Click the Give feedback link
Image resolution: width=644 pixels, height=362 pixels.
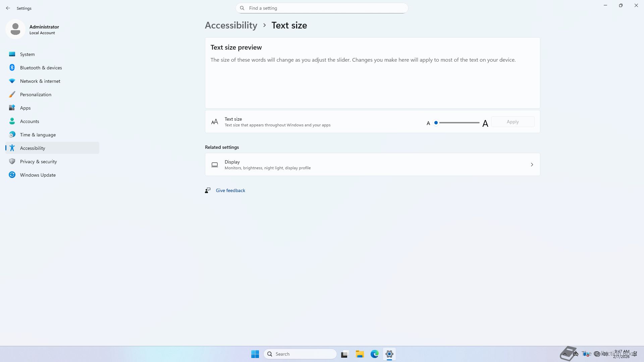pos(230,190)
